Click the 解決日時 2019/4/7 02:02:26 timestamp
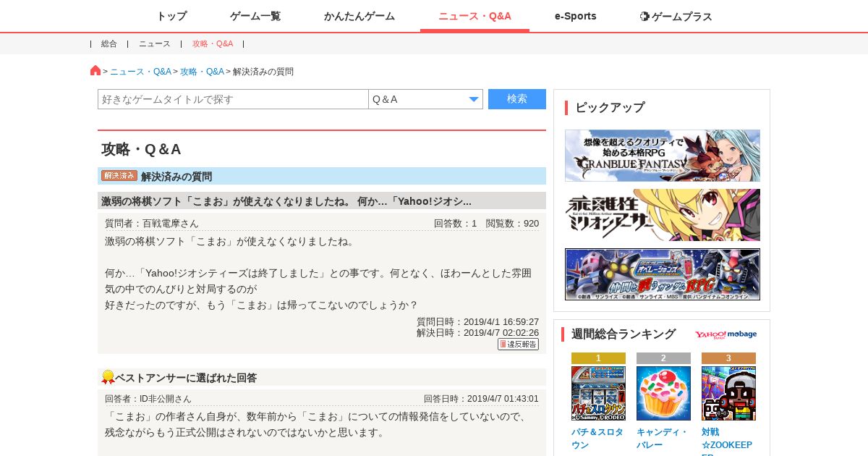The height and width of the screenshot is (456, 868). (477, 333)
